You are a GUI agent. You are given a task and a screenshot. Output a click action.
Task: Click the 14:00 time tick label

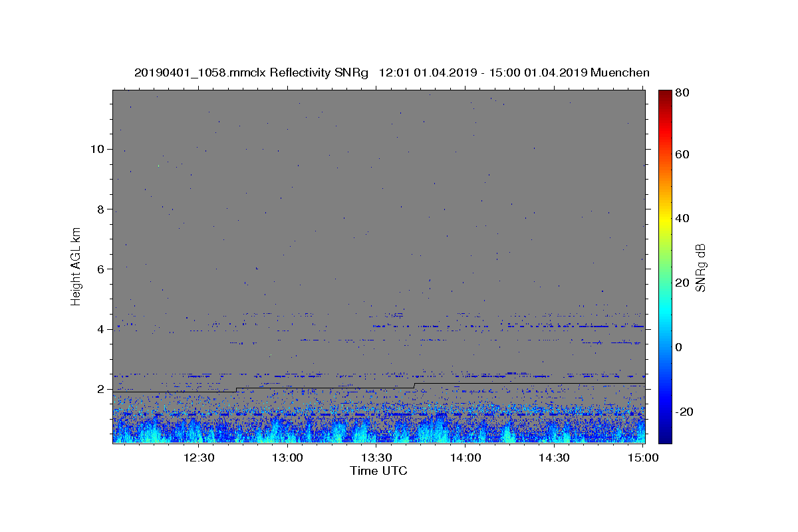click(465, 458)
